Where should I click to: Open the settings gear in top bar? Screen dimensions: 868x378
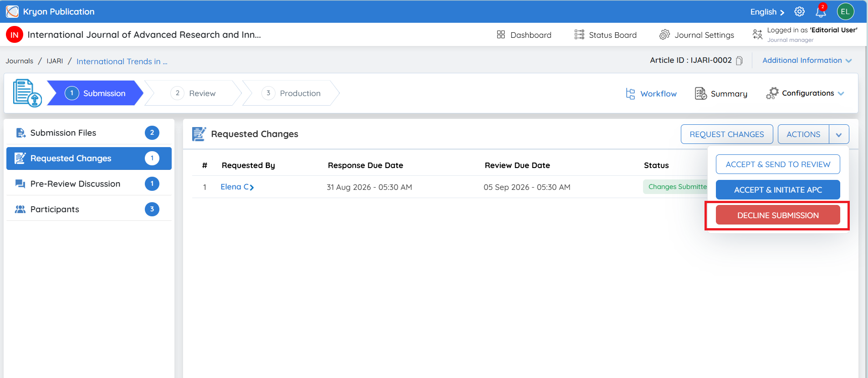point(800,12)
